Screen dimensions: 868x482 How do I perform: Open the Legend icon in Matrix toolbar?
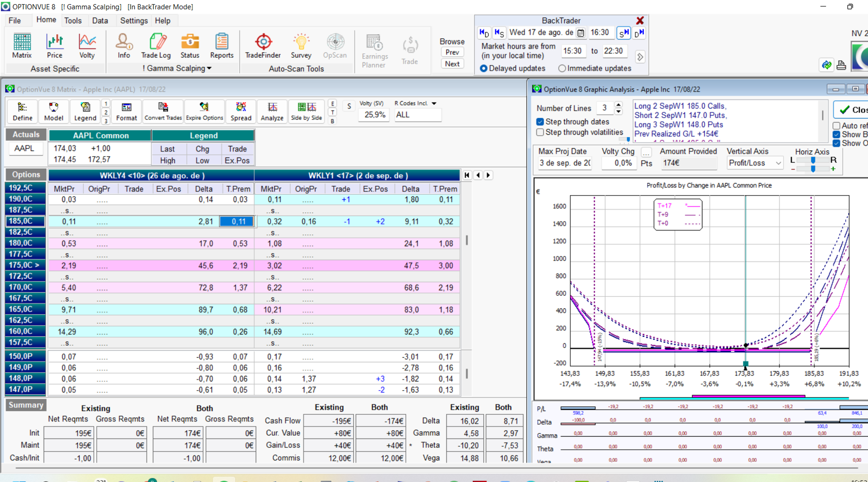(85, 112)
